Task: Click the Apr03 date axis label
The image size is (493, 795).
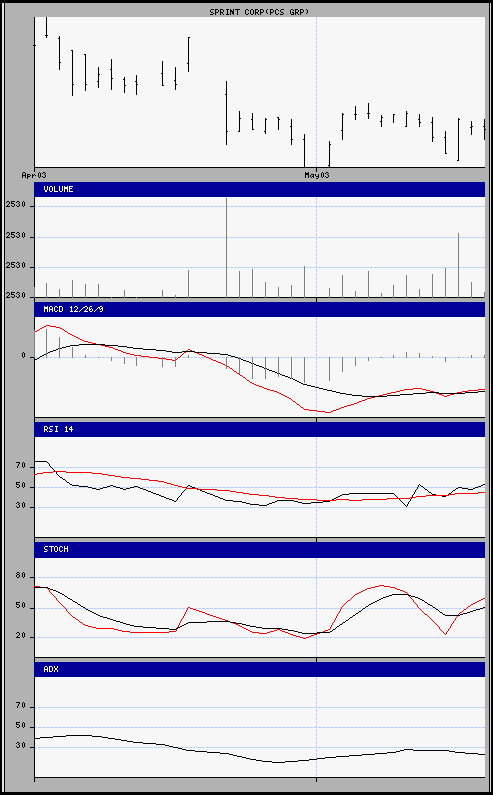Action: [x=34, y=175]
